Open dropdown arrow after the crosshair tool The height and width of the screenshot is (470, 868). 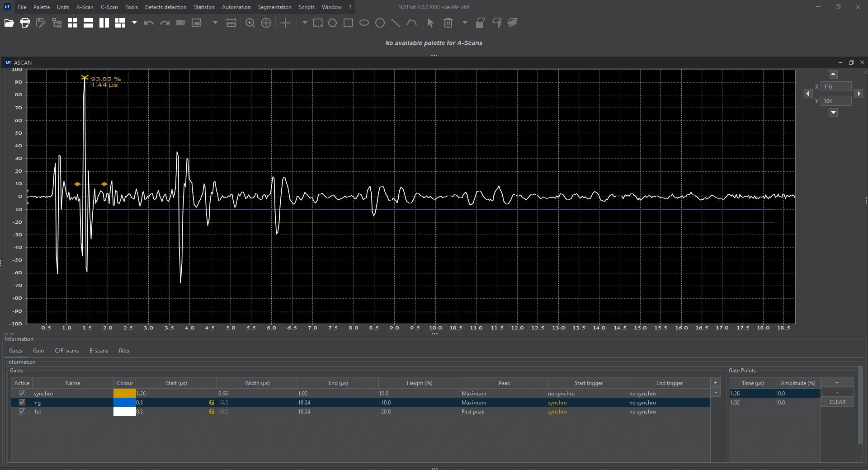[x=304, y=23]
